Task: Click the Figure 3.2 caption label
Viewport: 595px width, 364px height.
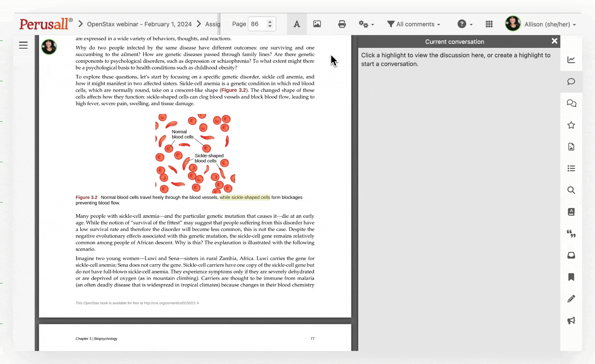Action: tap(86, 198)
